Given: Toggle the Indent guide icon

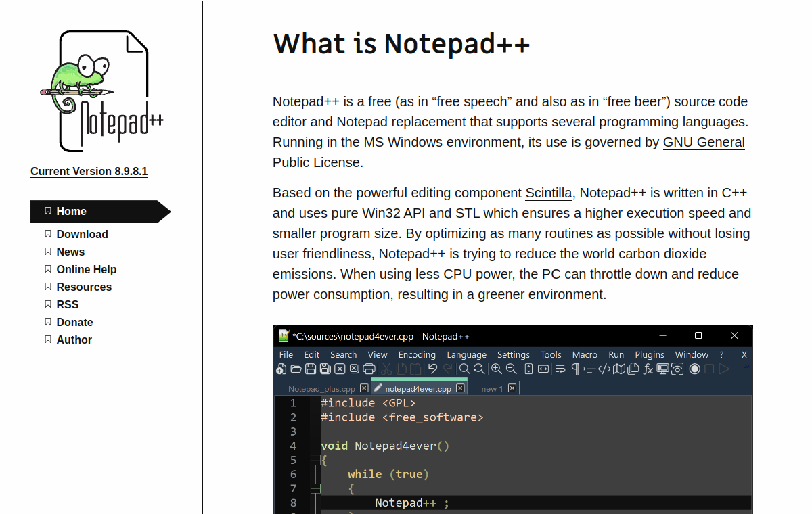Looking at the screenshot, I should click(x=589, y=369).
